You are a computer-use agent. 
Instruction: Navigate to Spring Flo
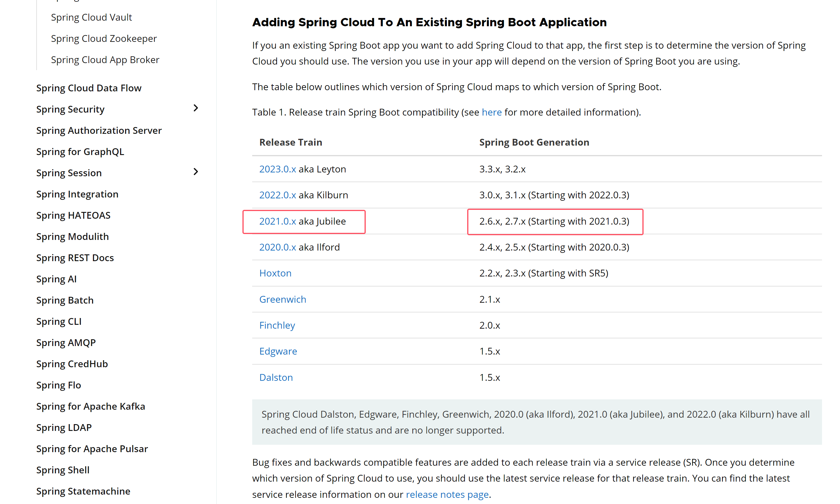(x=59, y=385)
